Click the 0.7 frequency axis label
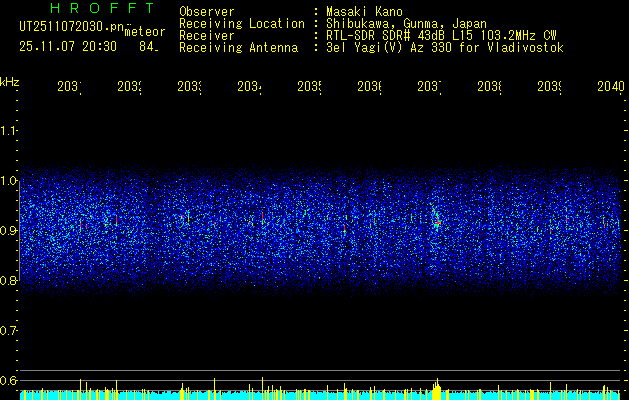629x400 pixels. [9, 331]
